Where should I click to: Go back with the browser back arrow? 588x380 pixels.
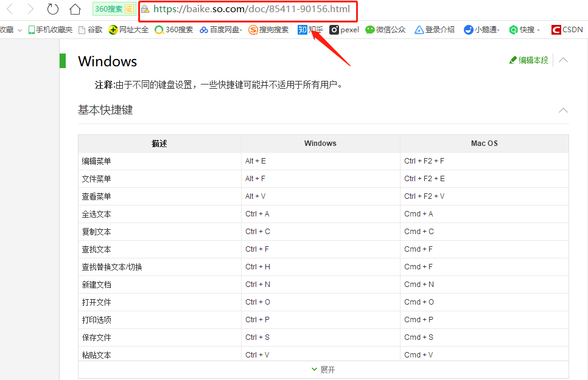pyautogui.click(x=10, y=9)
